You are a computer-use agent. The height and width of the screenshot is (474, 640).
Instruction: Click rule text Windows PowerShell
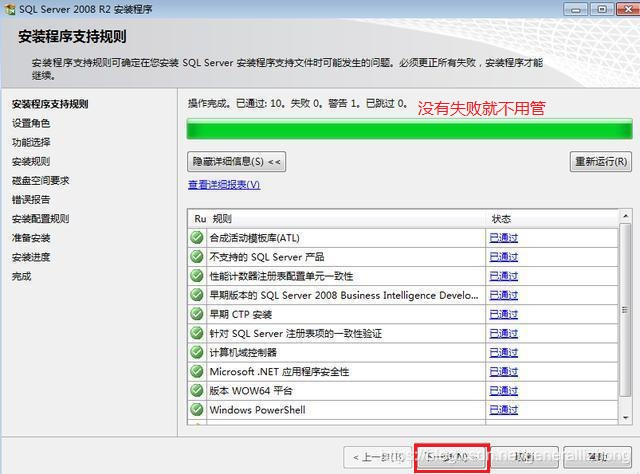click(257, 409)
